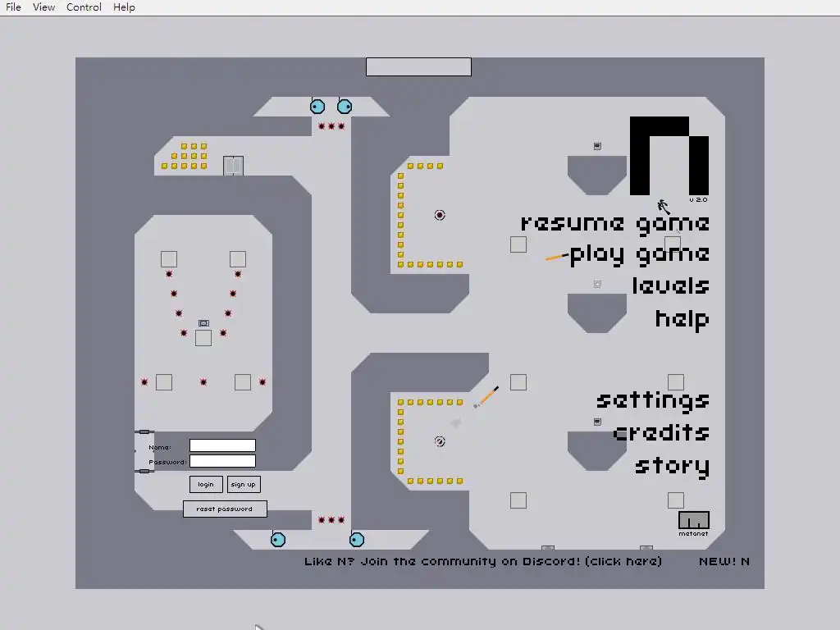The width and height of the screenshot is (840, 630).
Task: Click the upper homing rocket turret
Action: (440, 215)
